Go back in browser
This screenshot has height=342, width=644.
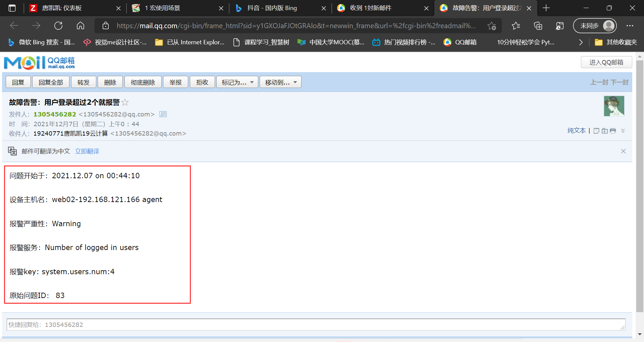click(x=14, y=26)
